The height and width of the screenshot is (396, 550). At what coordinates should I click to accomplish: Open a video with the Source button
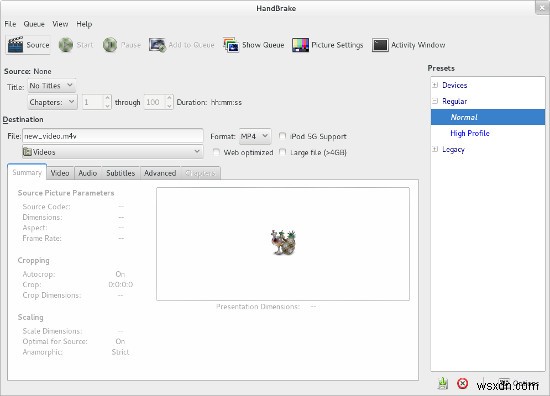[28, 45]
